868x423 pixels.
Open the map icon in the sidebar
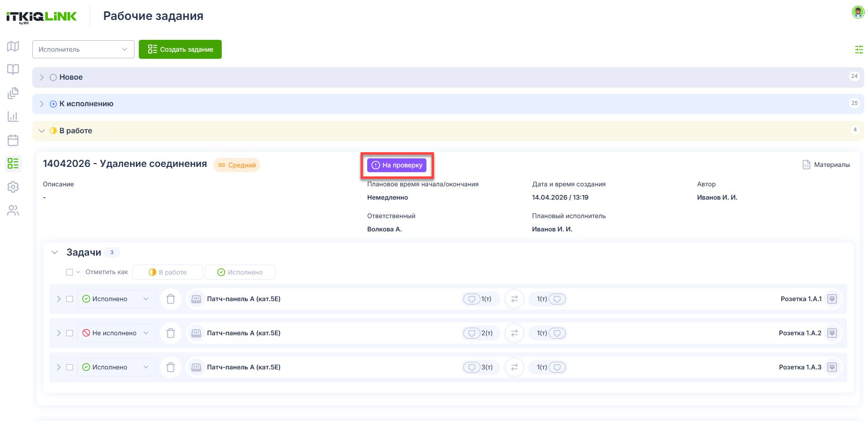(13, 46)
